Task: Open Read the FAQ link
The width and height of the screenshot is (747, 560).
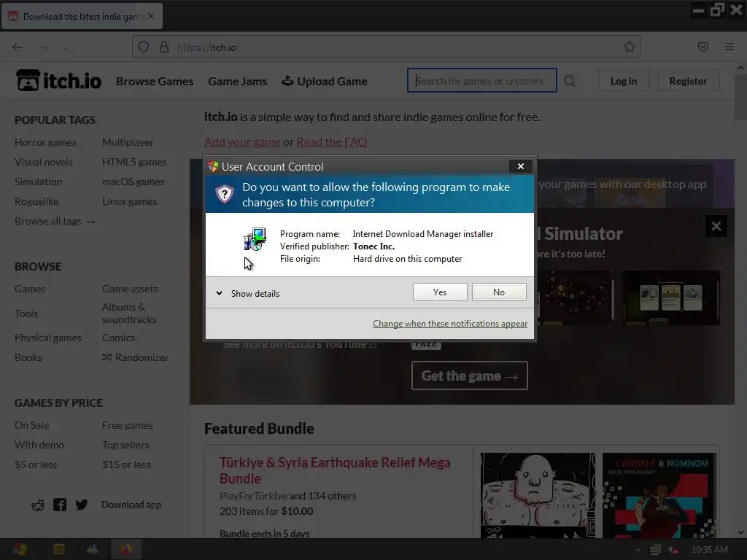Action: (x=332, y=142)
